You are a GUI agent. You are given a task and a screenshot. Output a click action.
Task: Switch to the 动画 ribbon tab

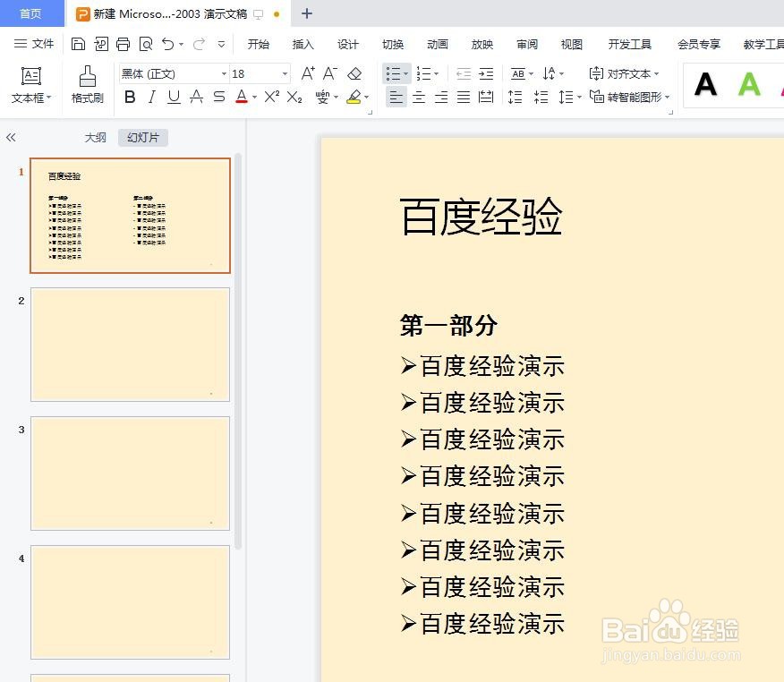[438, 45]
